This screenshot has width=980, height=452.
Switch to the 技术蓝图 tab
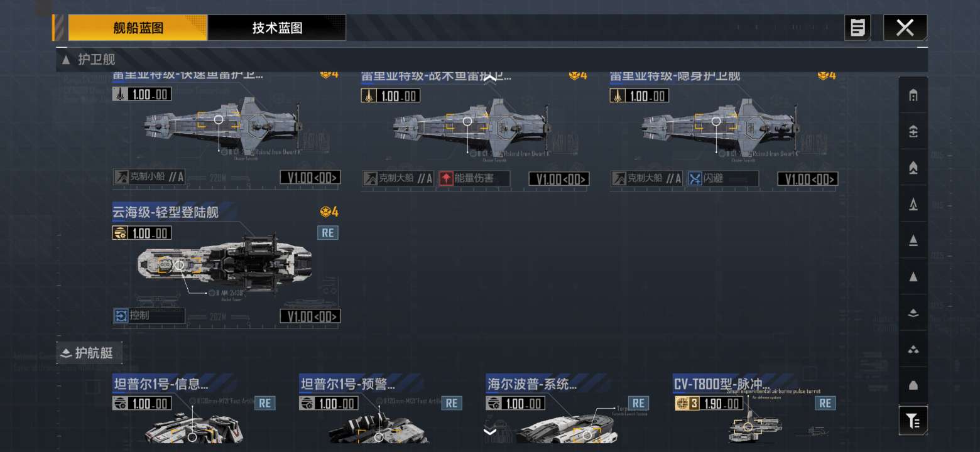point(277,28)
